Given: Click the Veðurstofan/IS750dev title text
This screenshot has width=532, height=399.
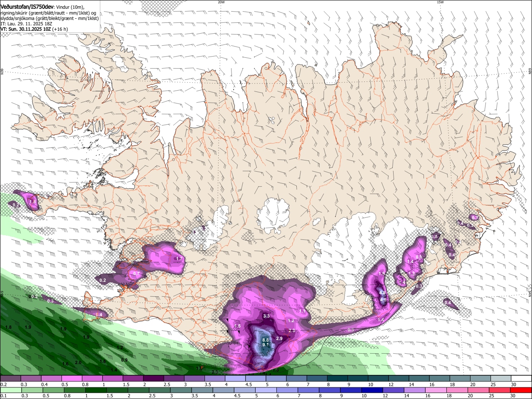Looking at the screenshot, I should pos(27,7).
